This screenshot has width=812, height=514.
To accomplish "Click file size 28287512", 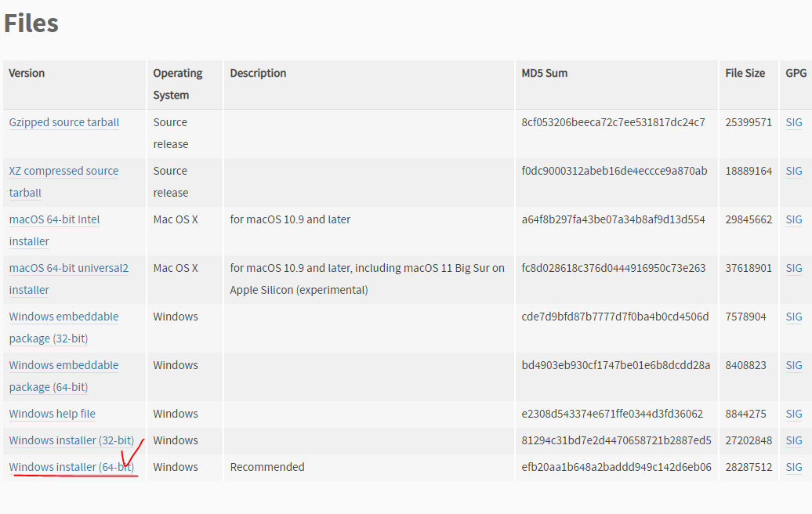I will point(749,467).
